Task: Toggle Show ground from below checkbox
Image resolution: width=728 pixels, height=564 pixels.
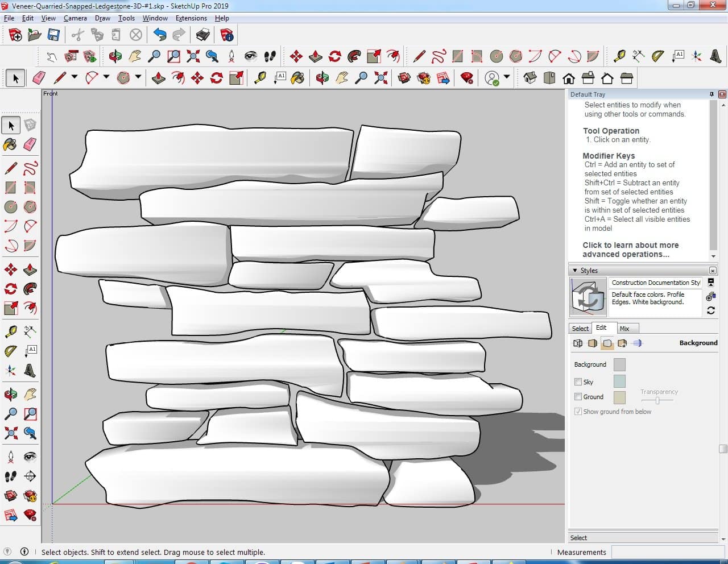Action: tap(578, 412)
